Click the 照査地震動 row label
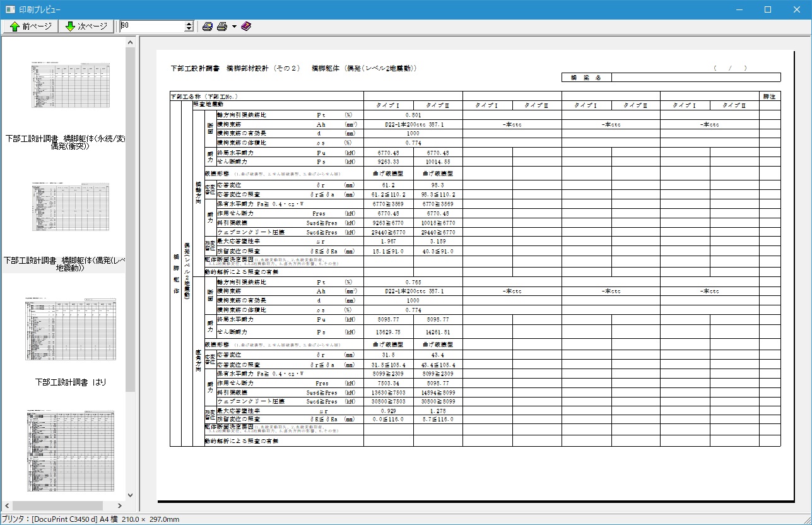The width and height of the screenshot is (812, 525). (x=208, y=103)
